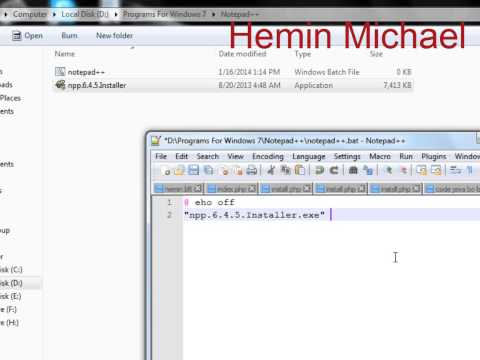Click the Find binoculars icon
The image size is (480, 360).
(x=353, y=170)
